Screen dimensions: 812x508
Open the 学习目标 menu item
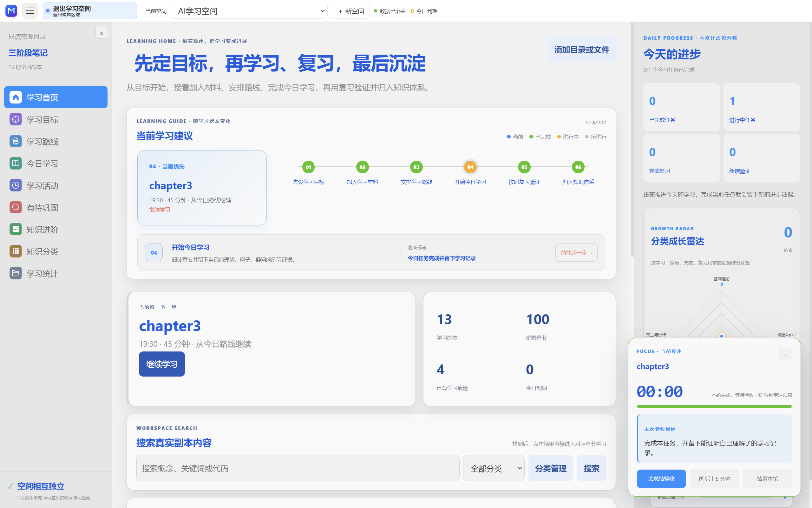click(x=56, y=119)
